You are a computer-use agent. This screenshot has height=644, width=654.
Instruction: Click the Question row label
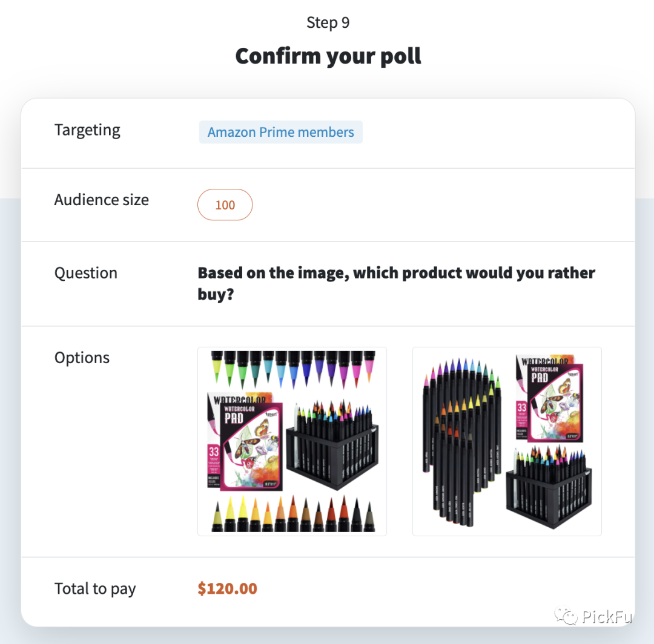(x=85, y=273)
